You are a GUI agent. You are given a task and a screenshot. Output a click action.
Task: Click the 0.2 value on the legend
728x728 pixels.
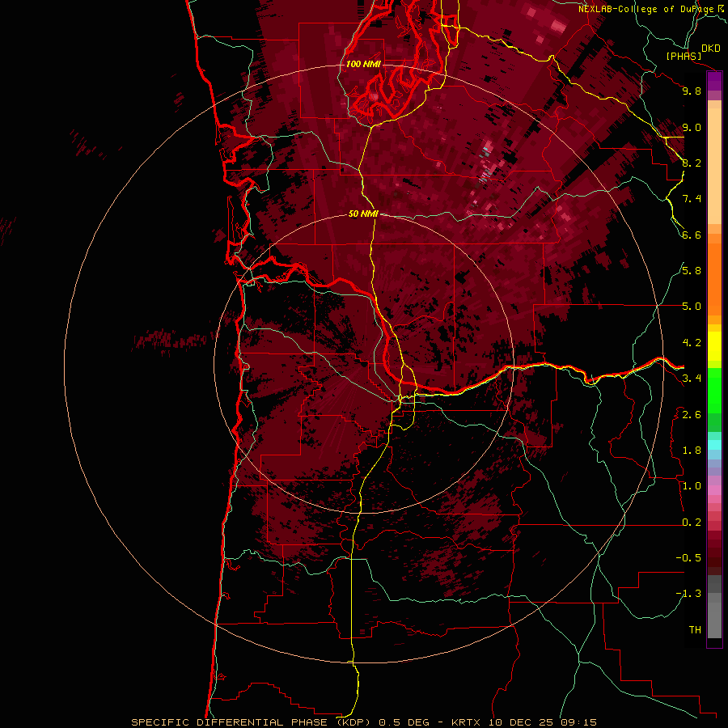pyautogui.click(x=692, y=523)
